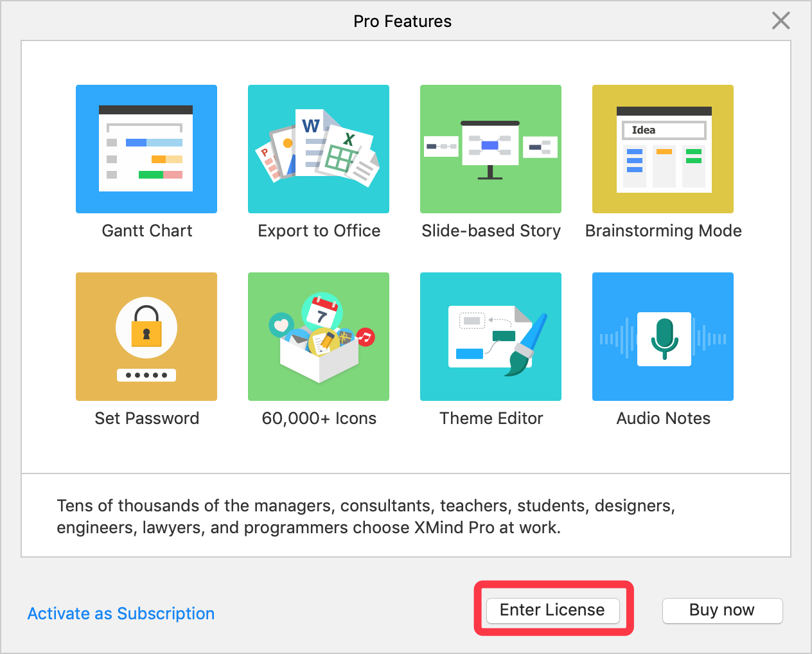Click the Set Password caption text
812x654 pixels.
tap(147, 418)
